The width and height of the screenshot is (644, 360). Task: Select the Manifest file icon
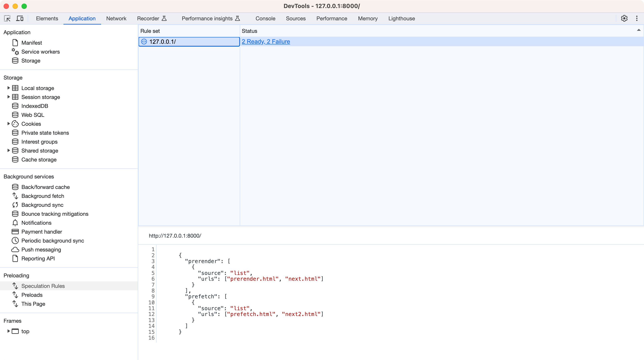pyautogui.click(x=15, y=43)
